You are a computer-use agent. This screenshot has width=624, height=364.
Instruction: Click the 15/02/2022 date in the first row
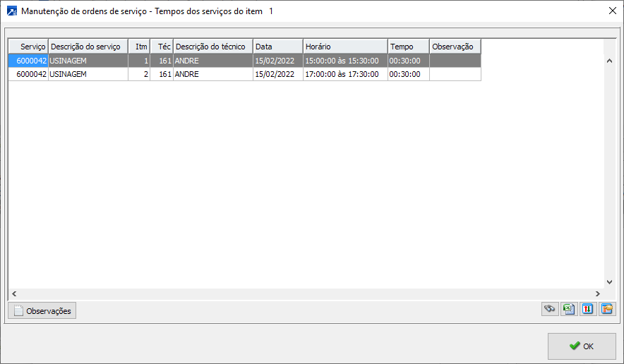278,61
